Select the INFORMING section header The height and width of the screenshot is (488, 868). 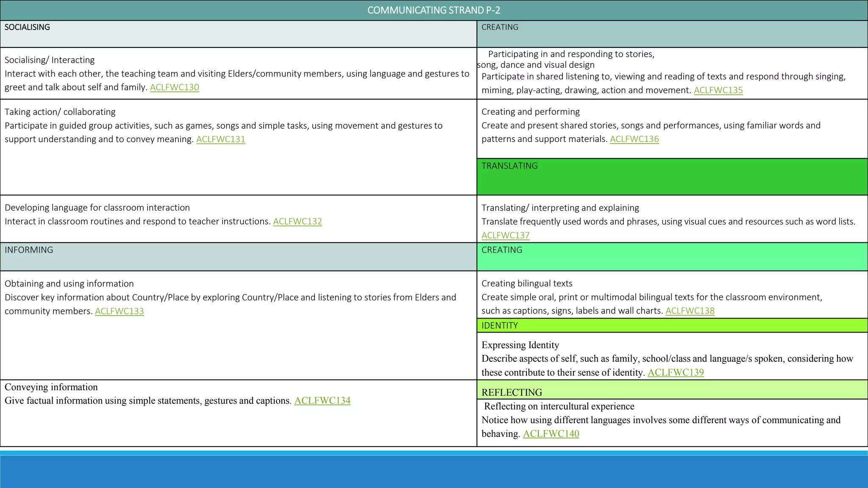pos(238,257)
